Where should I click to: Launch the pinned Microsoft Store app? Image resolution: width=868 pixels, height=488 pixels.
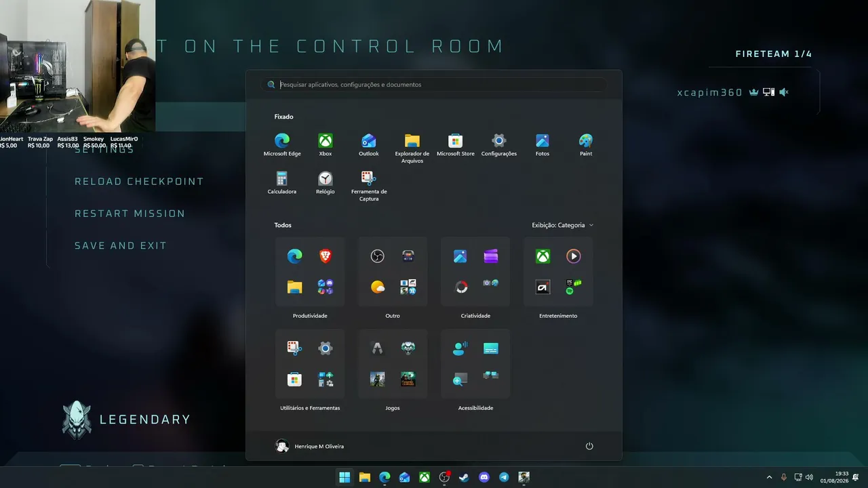point(456,145)
